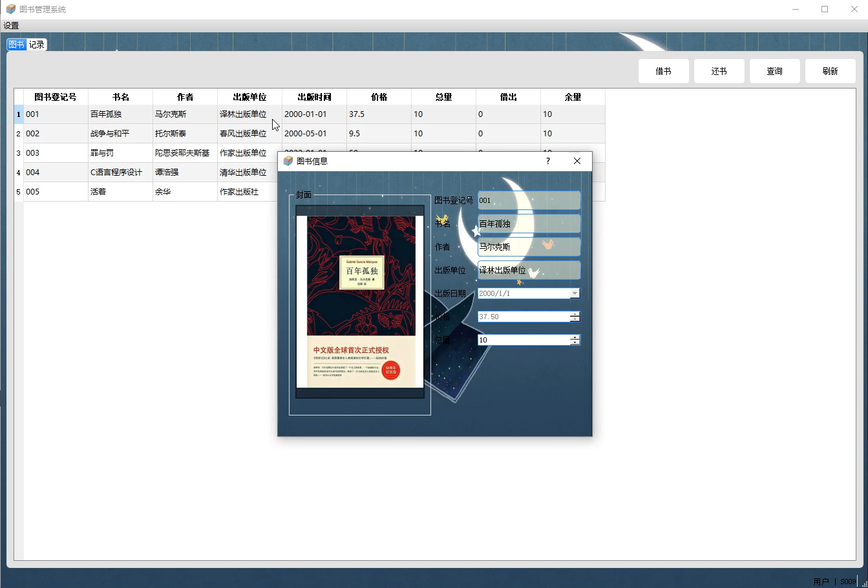Switch to the 记录 tab
The image size is (868, 588).
pyautogui.click(x=36, y=44)
